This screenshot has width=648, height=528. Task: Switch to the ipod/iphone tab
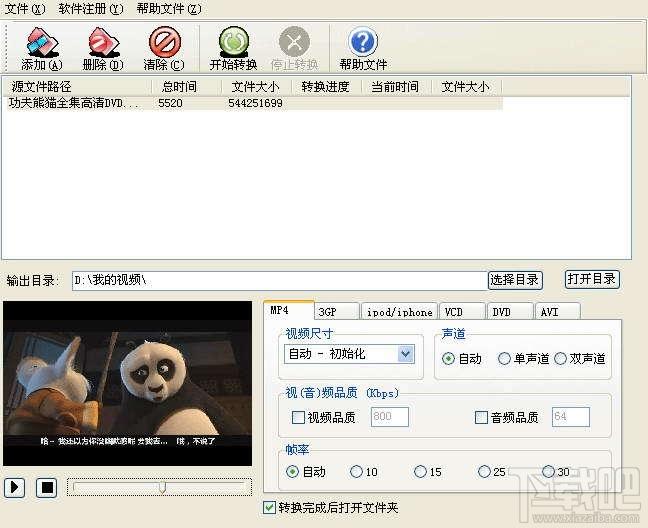(x=399, y=312)
